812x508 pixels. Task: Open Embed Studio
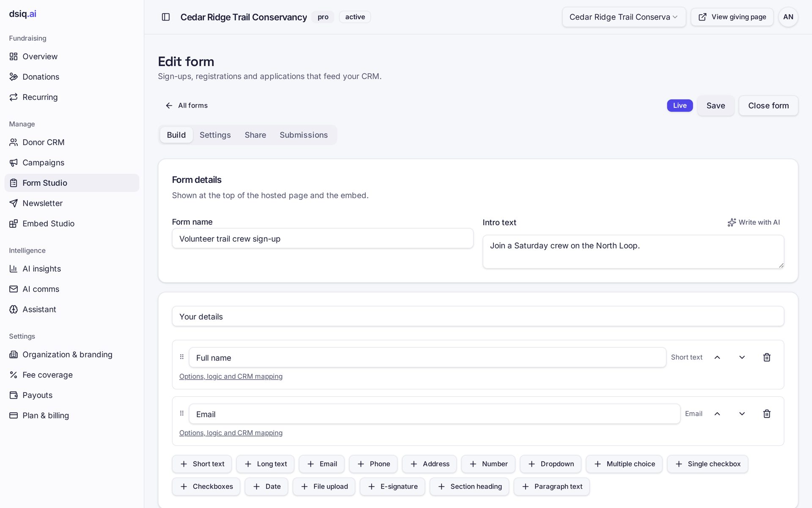click(x=72, y=224)
